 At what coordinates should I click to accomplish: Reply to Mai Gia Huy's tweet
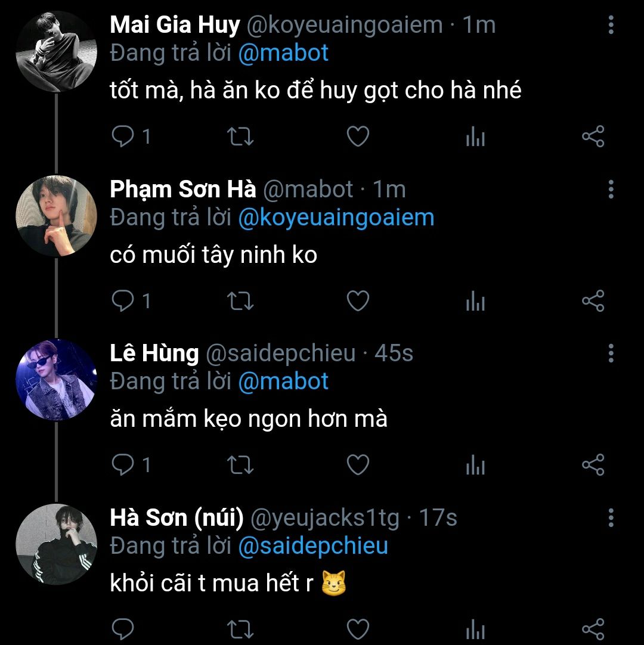coord(123,137)
